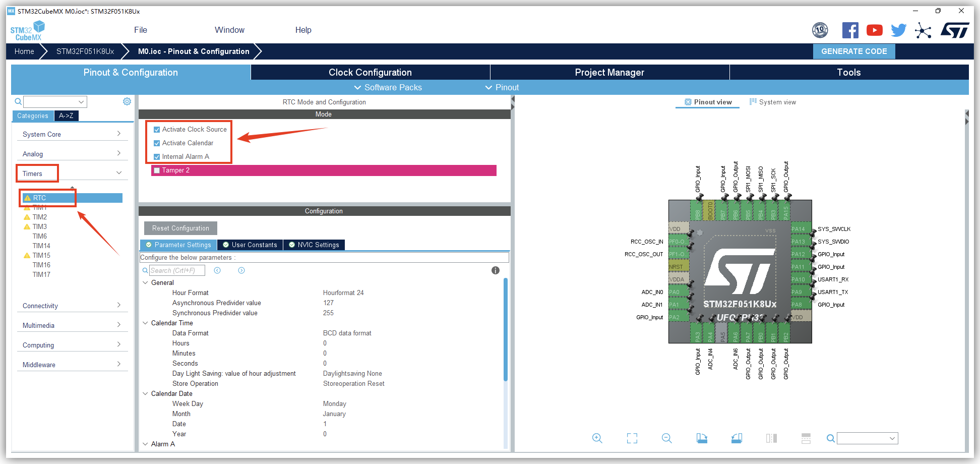The image size is (980, 464).
Task: Zoom out of the chip pinout
Action: [x=666, y=438]
